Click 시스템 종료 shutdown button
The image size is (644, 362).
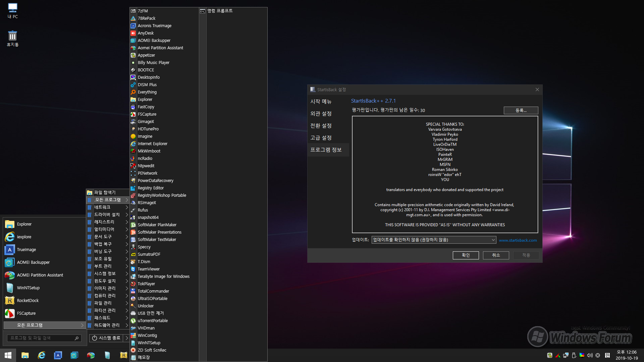coord(106,338)
